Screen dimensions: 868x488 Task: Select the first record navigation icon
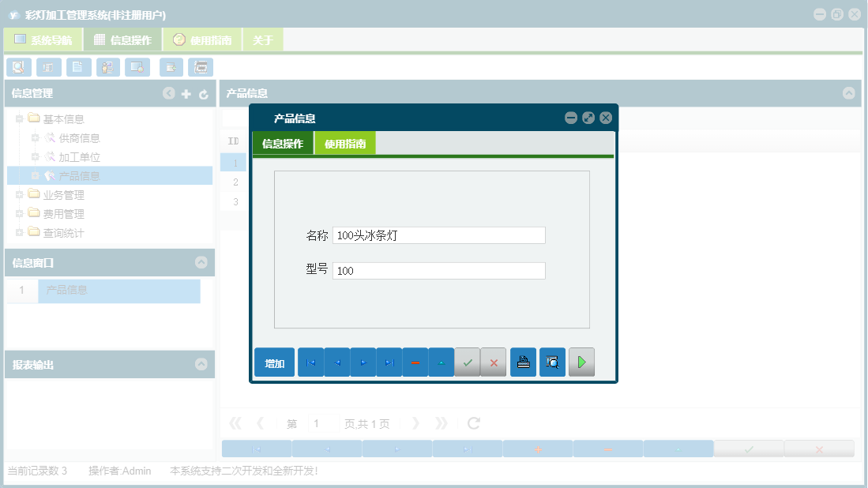tap(310, 362)
